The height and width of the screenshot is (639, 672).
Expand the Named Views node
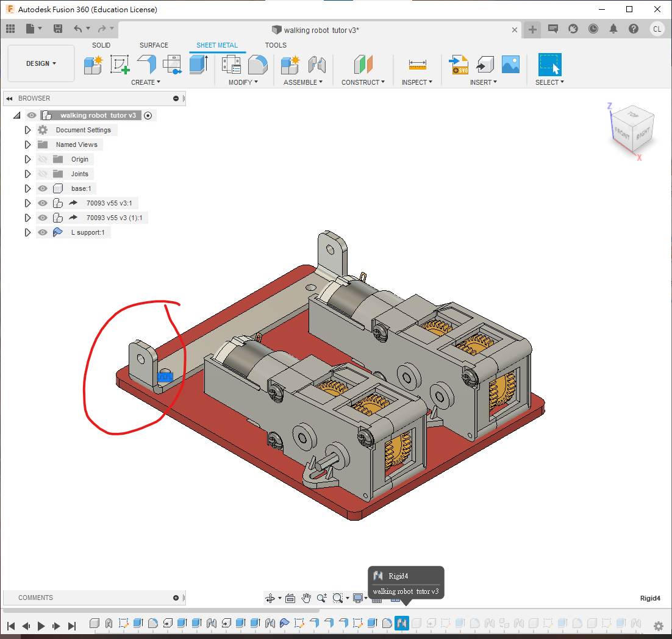pos(27,145)
